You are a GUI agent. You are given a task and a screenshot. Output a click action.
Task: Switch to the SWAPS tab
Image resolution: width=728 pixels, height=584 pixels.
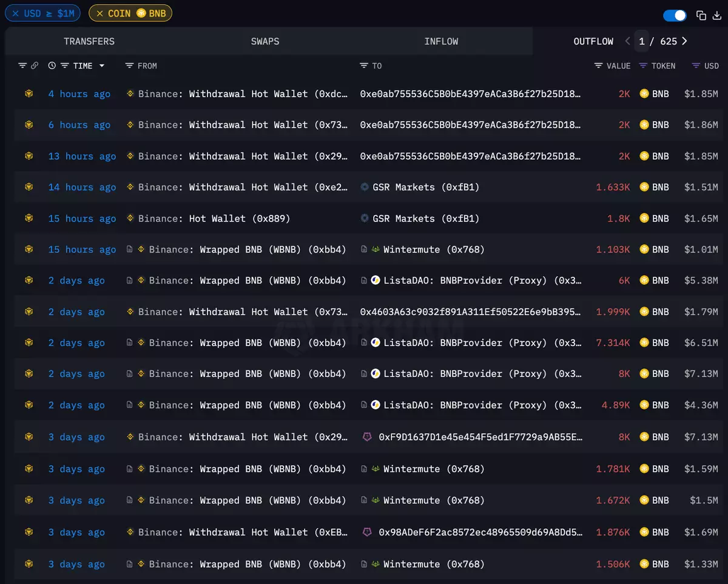click(265, 41)
